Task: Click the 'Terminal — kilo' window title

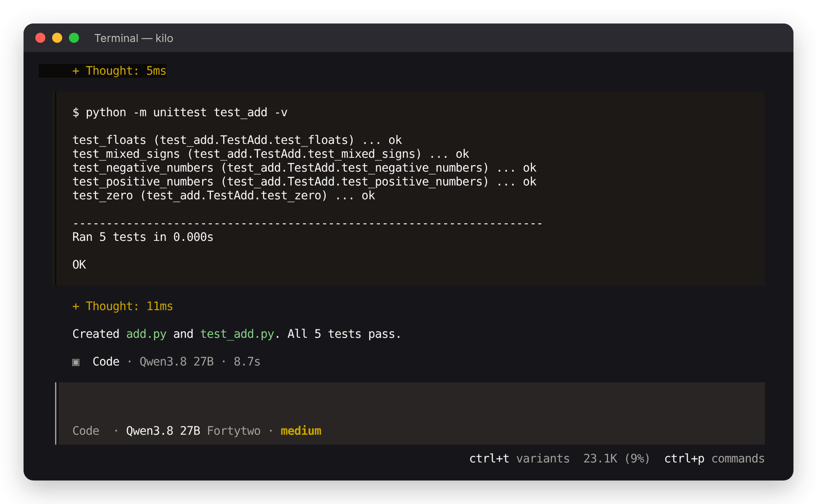Action: pos(134,38)
